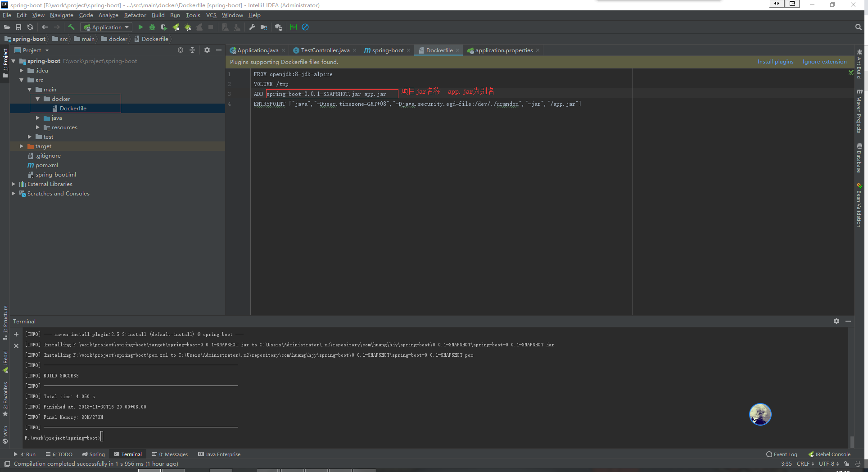
Task: Hide the Terminal panel with minus icon
Action: click(x=848, y=321)
